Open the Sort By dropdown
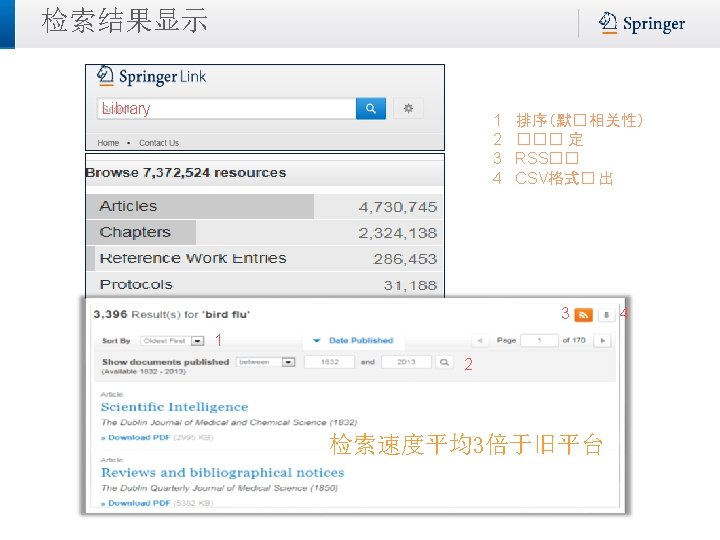 [172, 341]
